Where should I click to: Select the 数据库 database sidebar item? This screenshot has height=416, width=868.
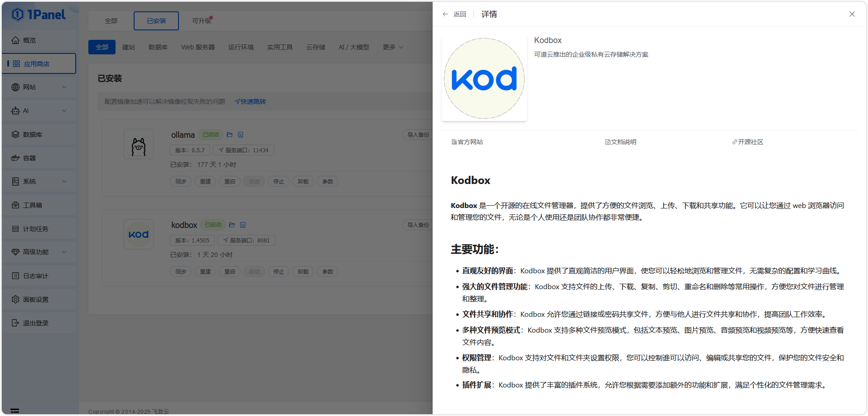[39, 135]
